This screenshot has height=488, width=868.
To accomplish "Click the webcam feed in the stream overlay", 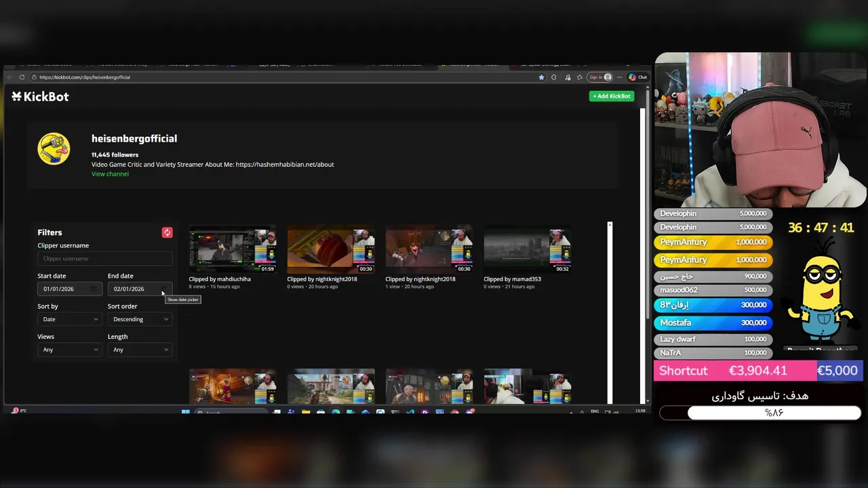I will coord(760,129).
